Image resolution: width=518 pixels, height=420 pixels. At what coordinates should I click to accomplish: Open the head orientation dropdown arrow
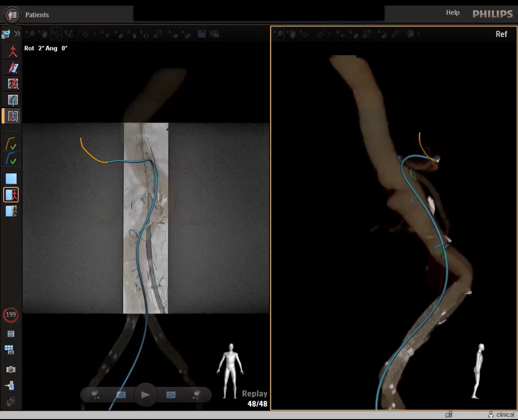point(418,34)
